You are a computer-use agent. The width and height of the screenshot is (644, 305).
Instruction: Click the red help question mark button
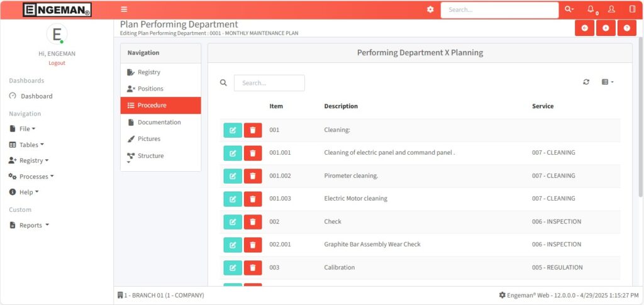click(x=626, y=28)
